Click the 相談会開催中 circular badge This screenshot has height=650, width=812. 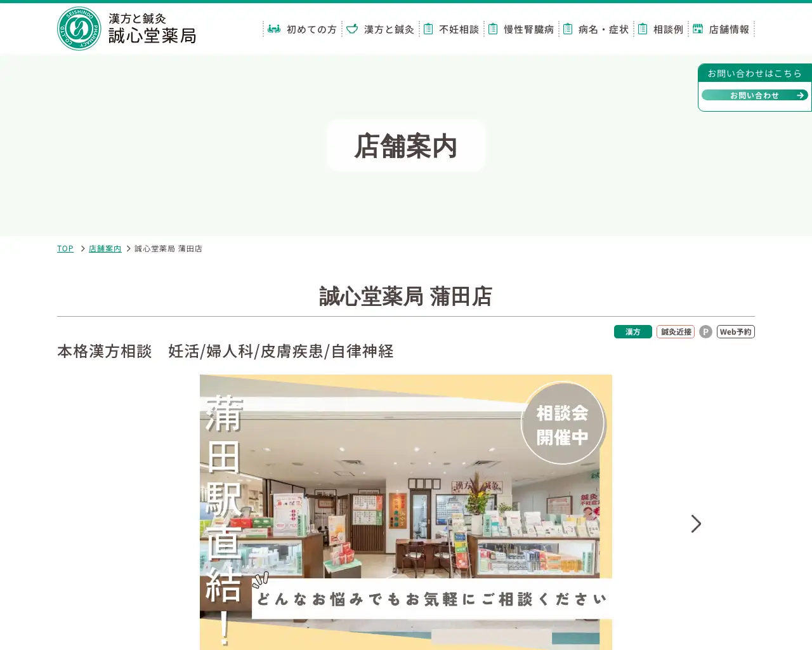(563, 422)
